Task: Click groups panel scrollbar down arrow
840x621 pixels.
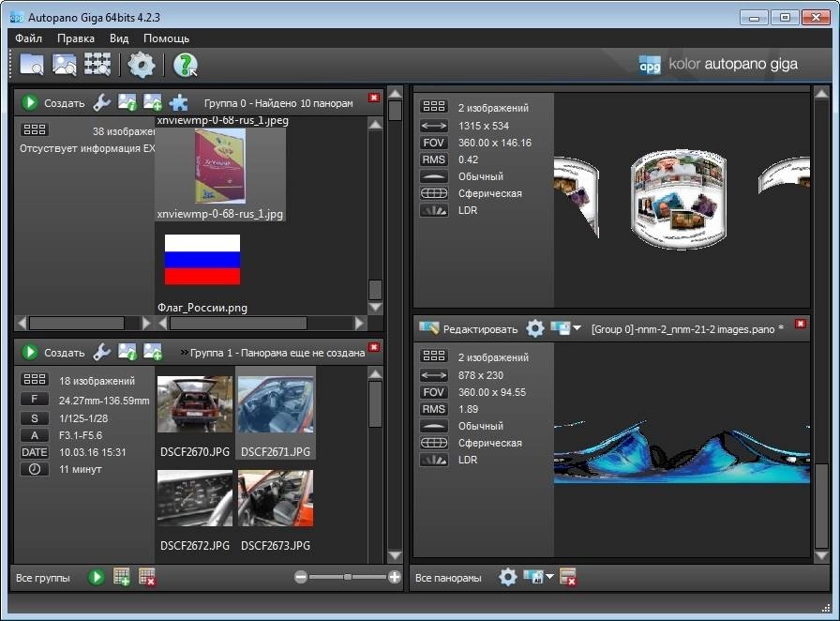Action: [x=396, y=555]
